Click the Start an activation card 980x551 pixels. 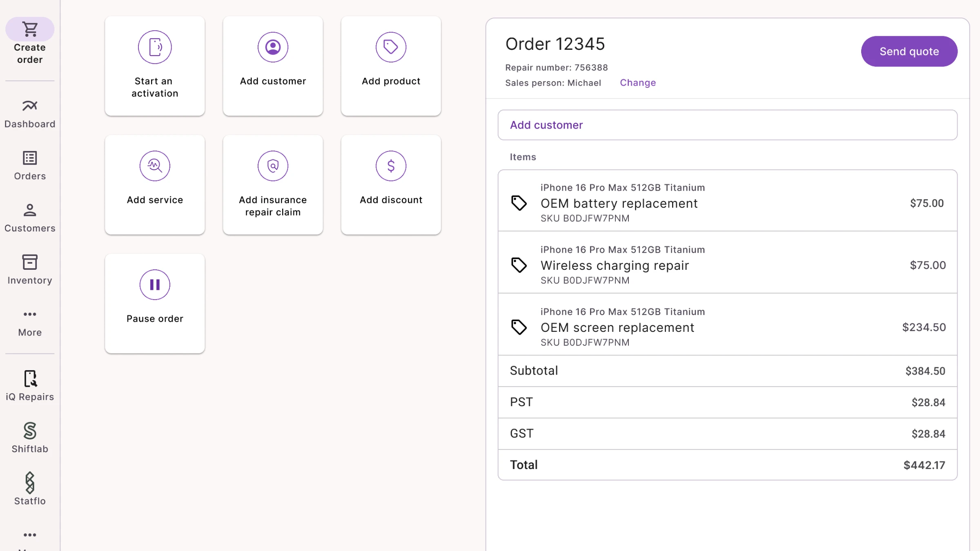pos(155,66)
